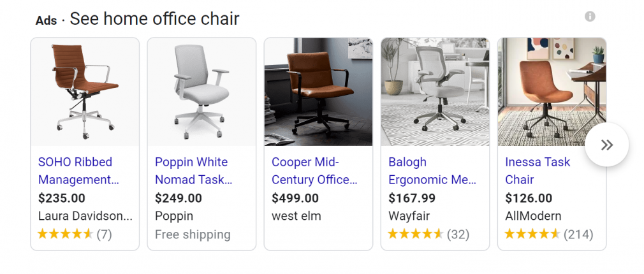Show more chair ads with double-arrow button
Viewport: 644px width, 274px height.
606,145
